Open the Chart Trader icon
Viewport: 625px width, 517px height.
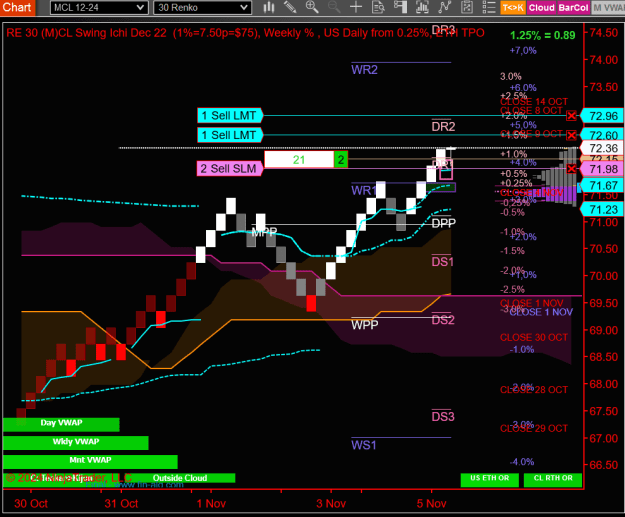(x=400, y=7)
